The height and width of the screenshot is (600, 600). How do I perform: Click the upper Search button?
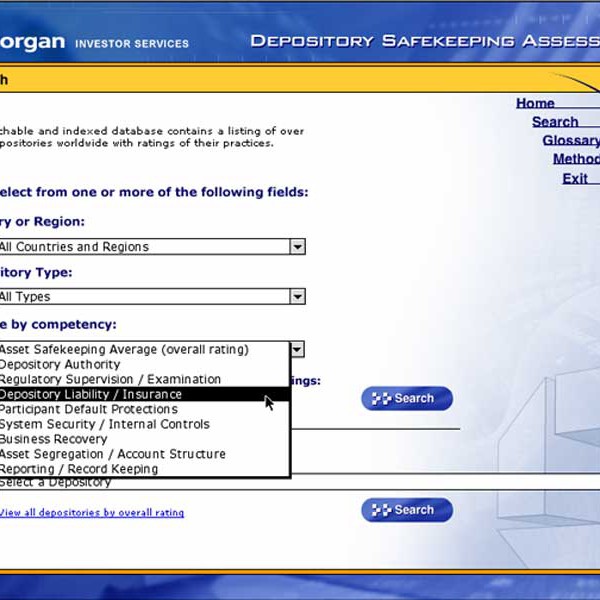[406, 399]
